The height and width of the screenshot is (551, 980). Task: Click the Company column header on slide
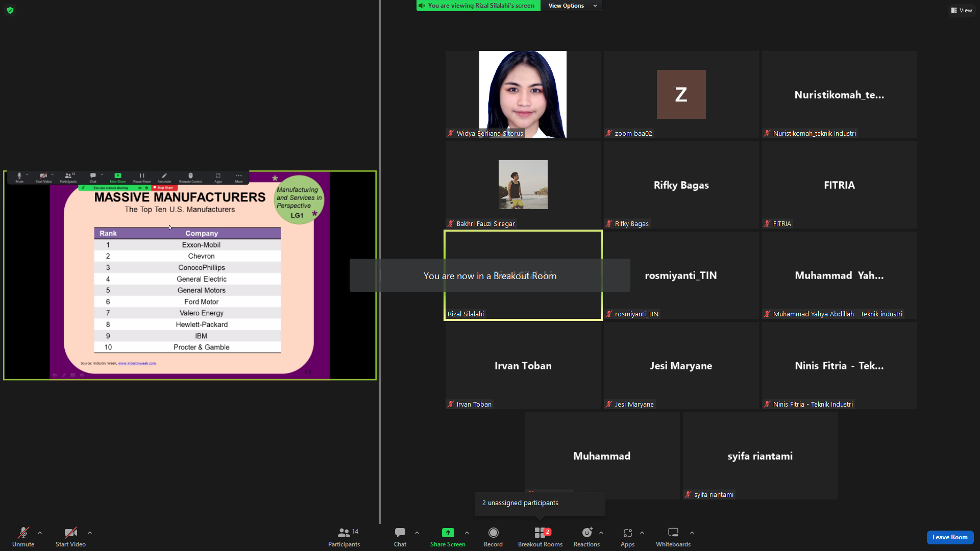click(x=202, y=233)
